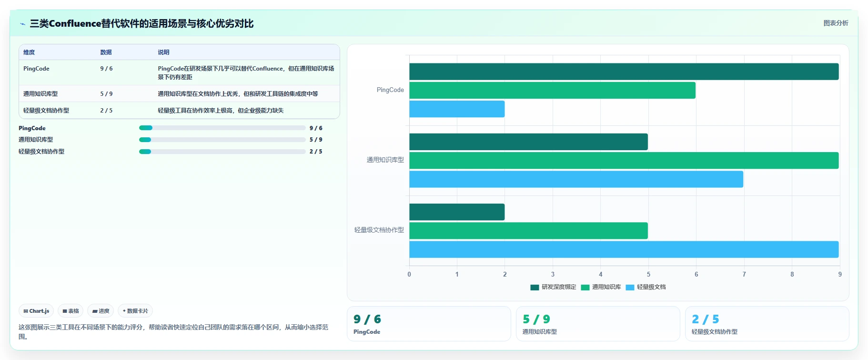
Task: Click the PingCode progress bar
Action: point(222,128)
